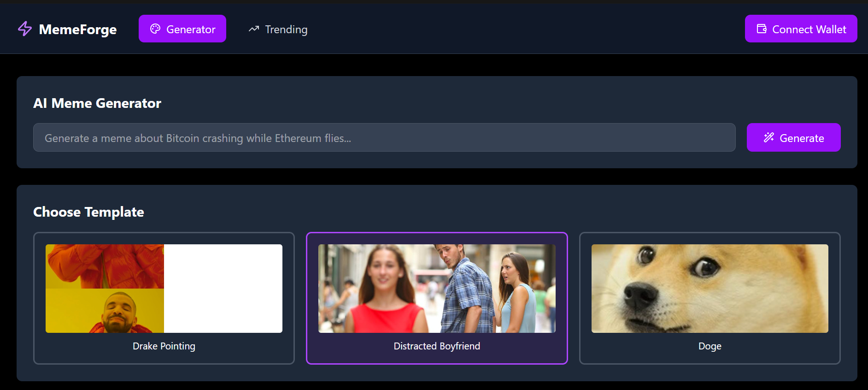Click the AI Meme Generator heading
This screenshot has width=868, height=390.
[97, 103]
